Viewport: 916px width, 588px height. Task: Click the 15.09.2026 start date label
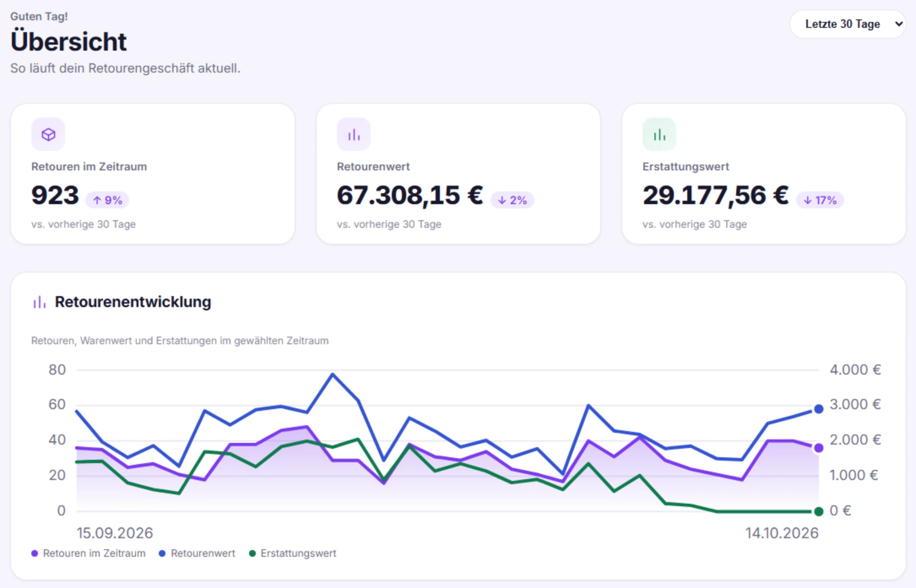coord(115,533)
